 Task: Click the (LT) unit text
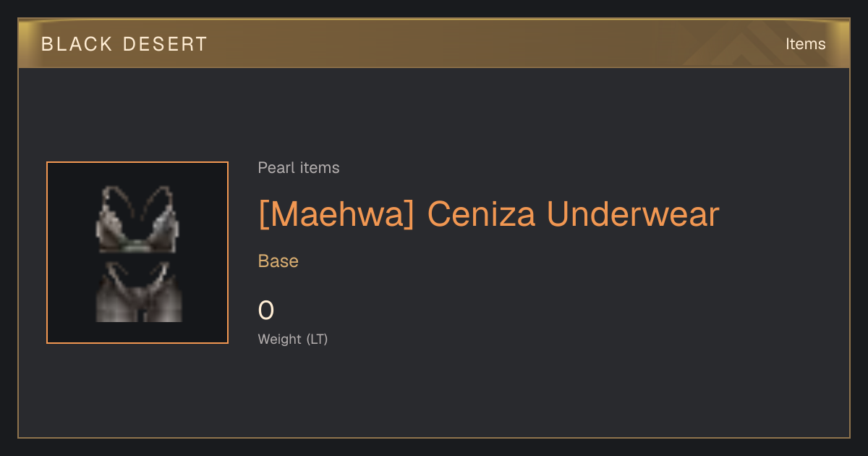(317, 339)
